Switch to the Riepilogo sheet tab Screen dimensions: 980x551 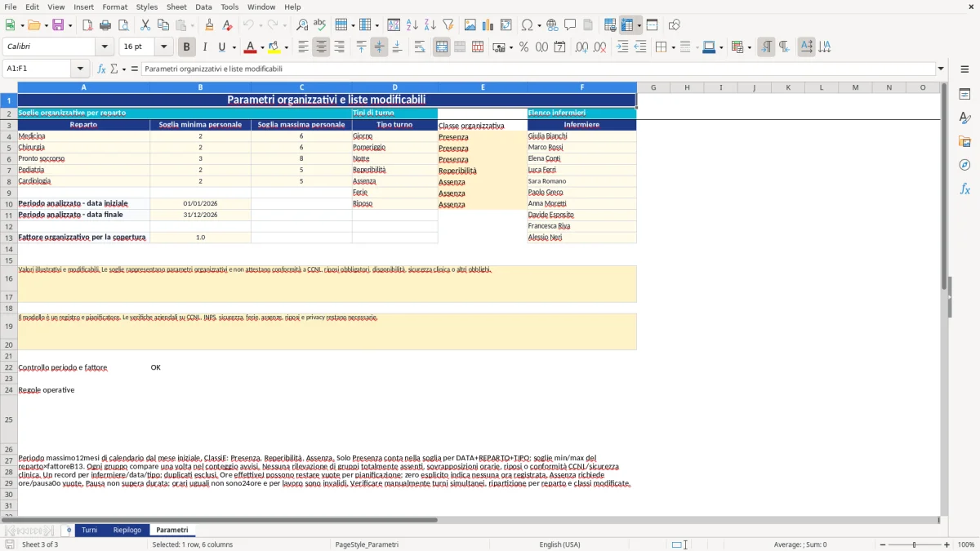(127, 531)
